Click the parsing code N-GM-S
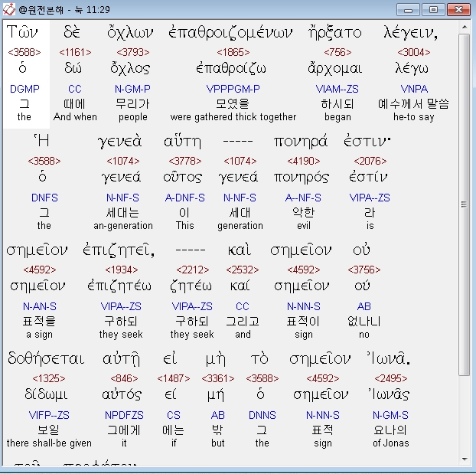 tap(391, 415)
